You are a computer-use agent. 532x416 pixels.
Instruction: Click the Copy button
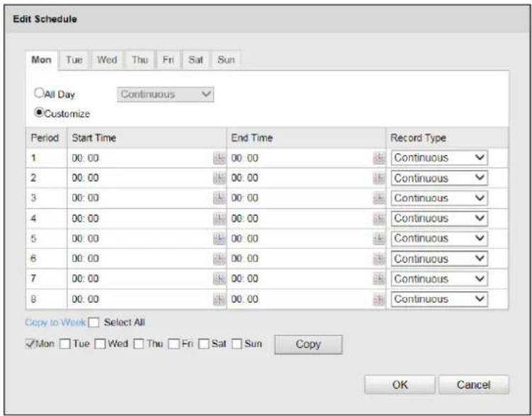click(x=308, y=344)
